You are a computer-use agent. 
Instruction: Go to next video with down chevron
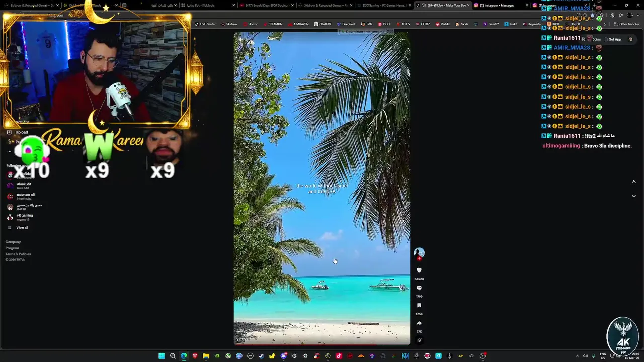[633, 196]
